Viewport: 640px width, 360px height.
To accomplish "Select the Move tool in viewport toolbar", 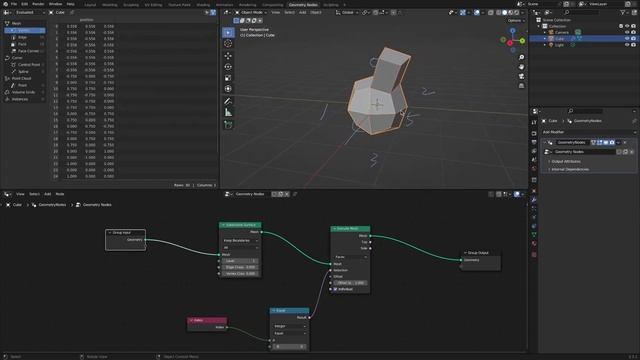I will click(x=228, y=56).
